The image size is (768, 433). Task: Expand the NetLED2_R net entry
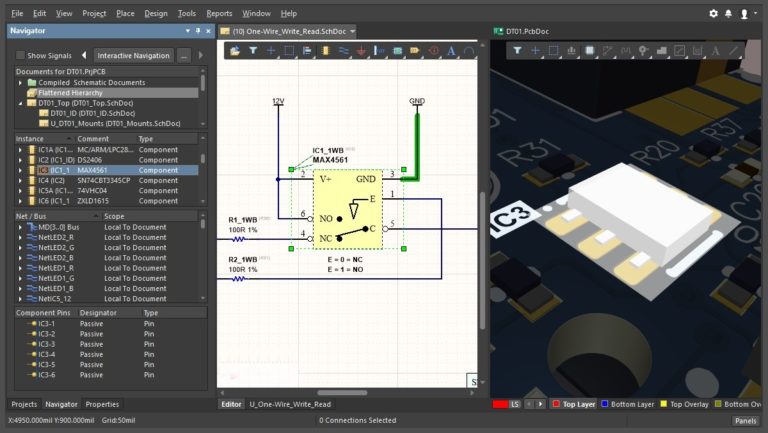(x=20, y=238)
